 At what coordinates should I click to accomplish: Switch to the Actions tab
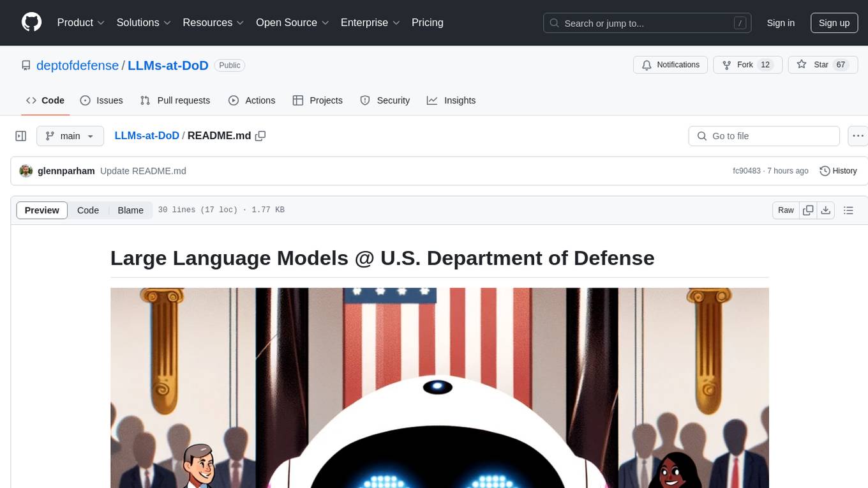click(252, 100)
